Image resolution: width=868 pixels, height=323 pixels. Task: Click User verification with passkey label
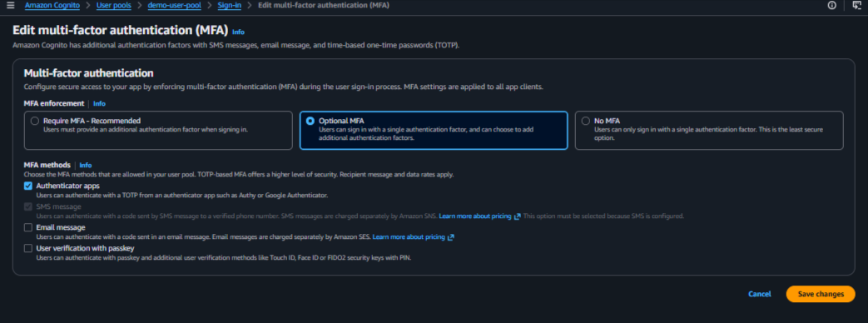click(x=85, y=249)
